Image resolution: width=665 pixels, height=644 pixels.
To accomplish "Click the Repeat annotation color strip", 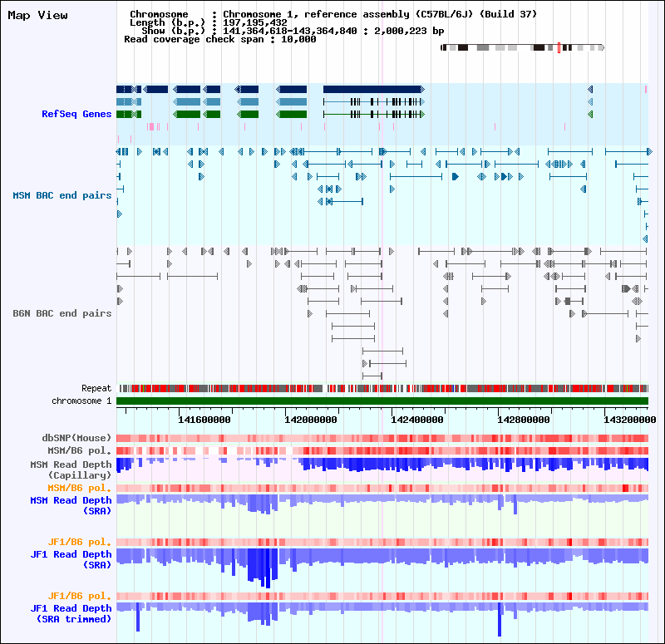I will tap(382, 388).
